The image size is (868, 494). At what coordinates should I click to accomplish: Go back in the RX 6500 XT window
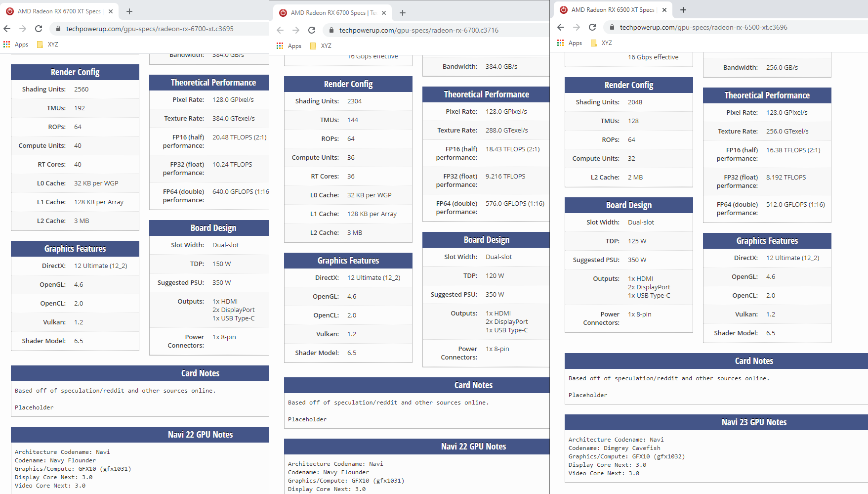(x=561, y=27)
